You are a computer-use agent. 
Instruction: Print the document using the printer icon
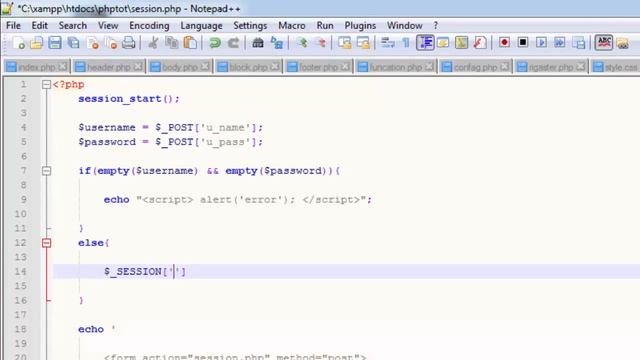click(x=129, y=43)
